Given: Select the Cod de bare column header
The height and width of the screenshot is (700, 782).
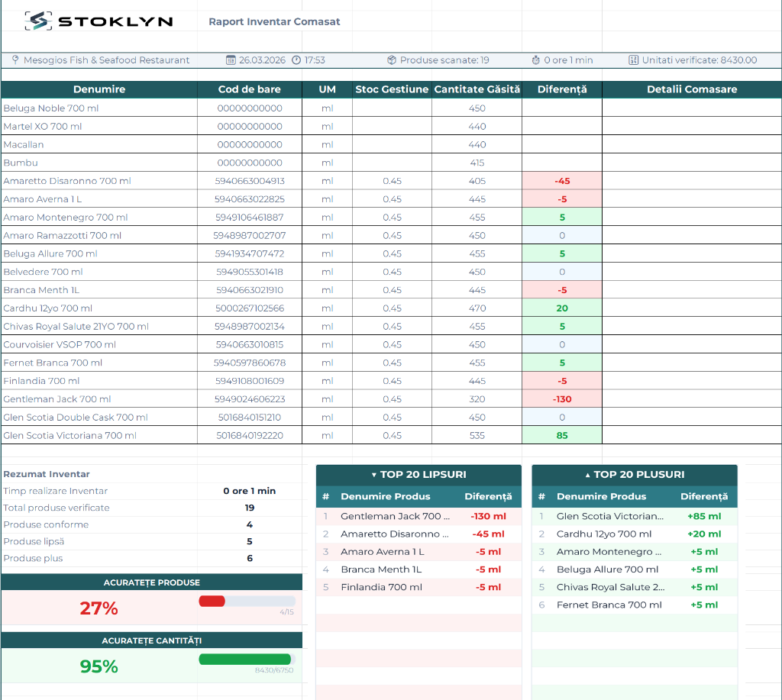Looking at the screenshot, I should click(250, 89).
